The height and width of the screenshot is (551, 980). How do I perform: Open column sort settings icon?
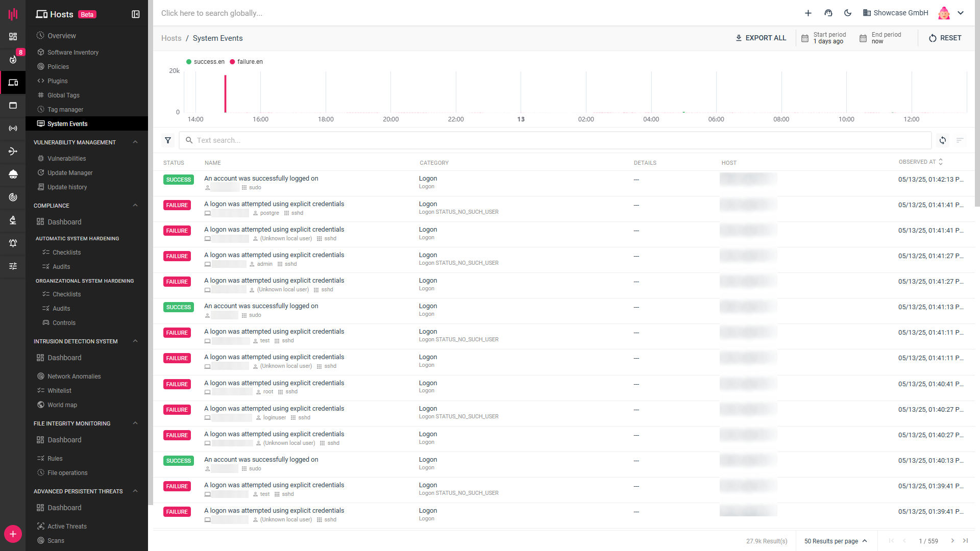point(960,140)
